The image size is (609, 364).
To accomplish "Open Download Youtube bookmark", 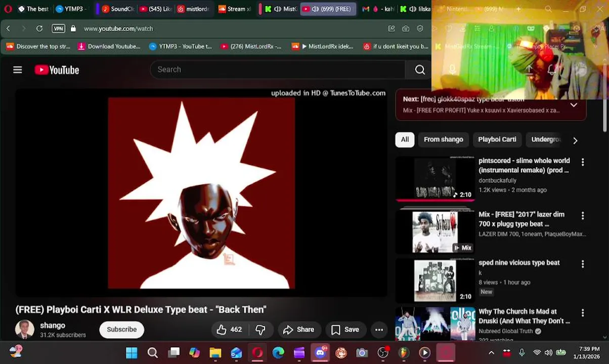I will point(109,47).
